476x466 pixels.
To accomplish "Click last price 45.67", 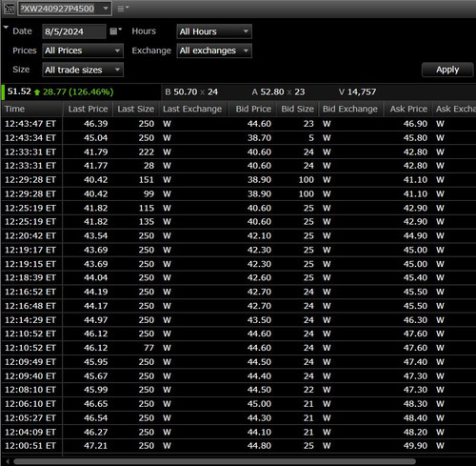I will tap(96, 375).
